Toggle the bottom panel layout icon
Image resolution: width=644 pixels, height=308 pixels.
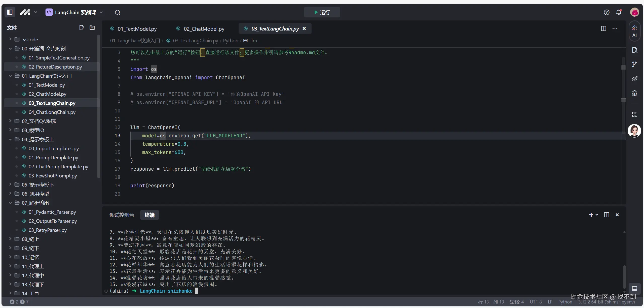point(634,289)
